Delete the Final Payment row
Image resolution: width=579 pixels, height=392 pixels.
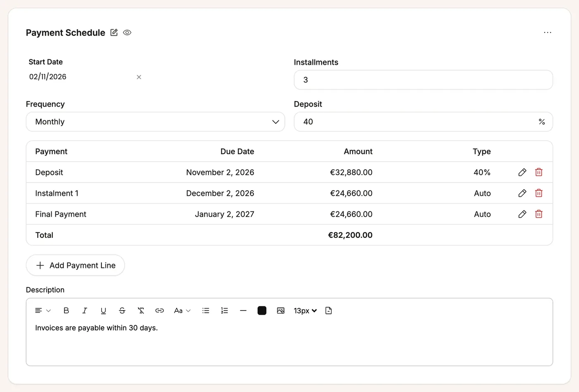[x=539, y=214]
